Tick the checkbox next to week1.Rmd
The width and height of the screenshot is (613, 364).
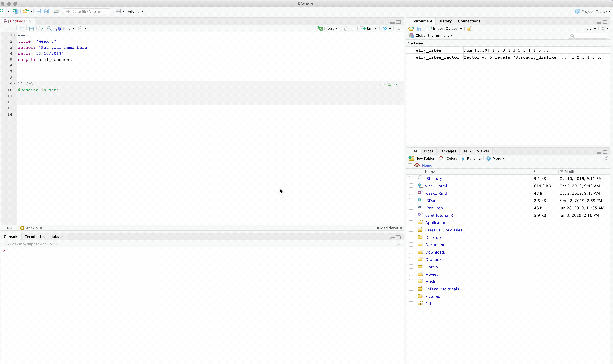(411, 193)
